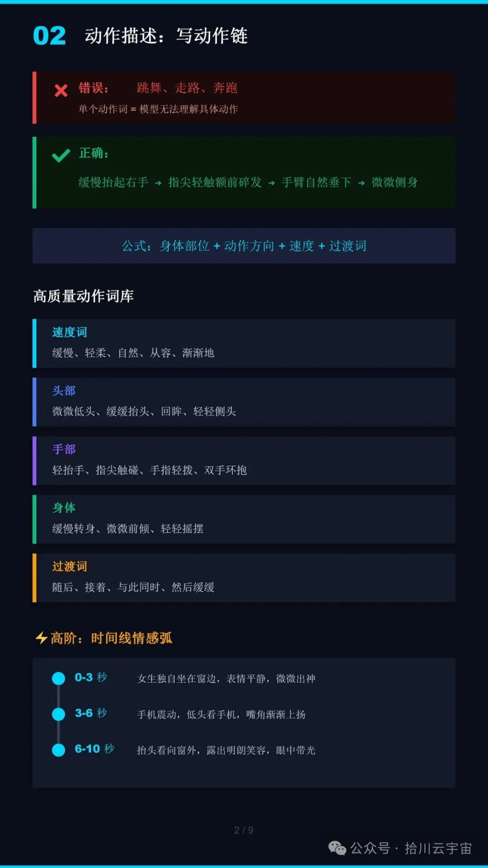
Task: Click the page indicator 2 / 9
Action: 244,830
